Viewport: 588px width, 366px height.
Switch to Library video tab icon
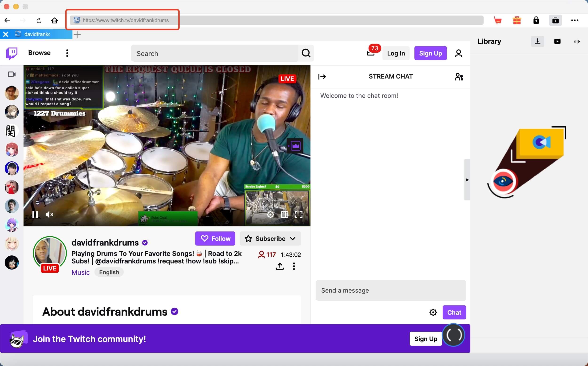click(x=557, y=42)
